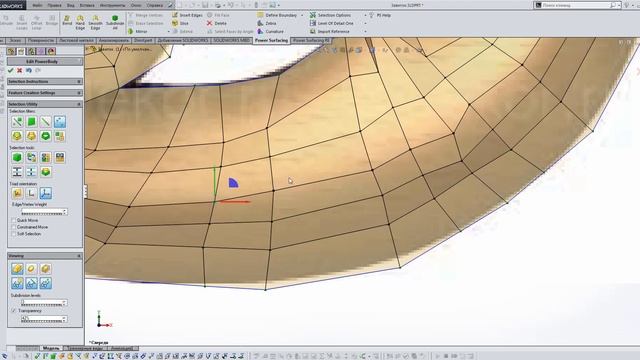Viewport: 640px width, 360px height.
Task: Click Level Of Detail One
Action: point(331,23)
